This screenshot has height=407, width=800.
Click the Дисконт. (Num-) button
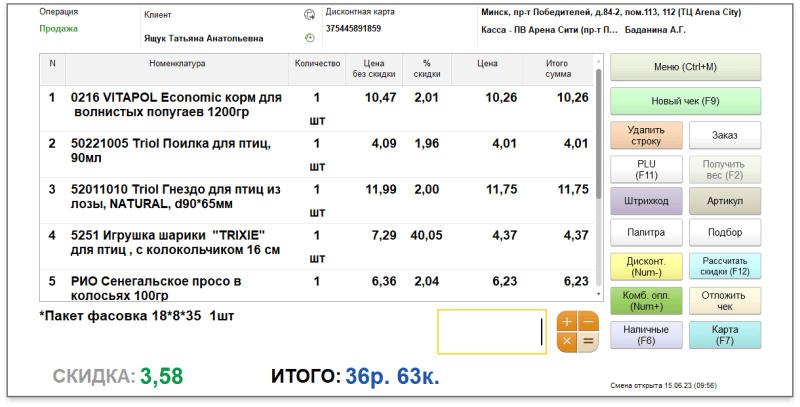646,266
